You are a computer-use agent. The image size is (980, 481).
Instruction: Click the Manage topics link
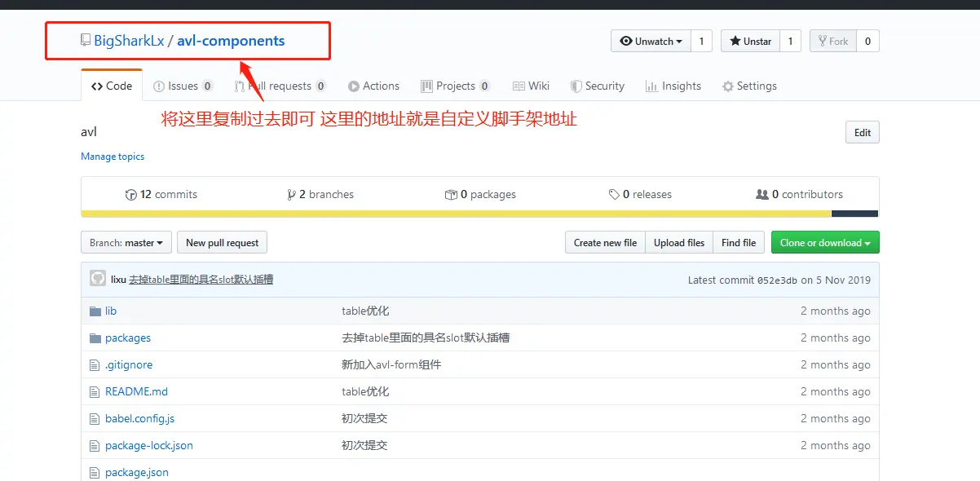click(x=113, y=157)
